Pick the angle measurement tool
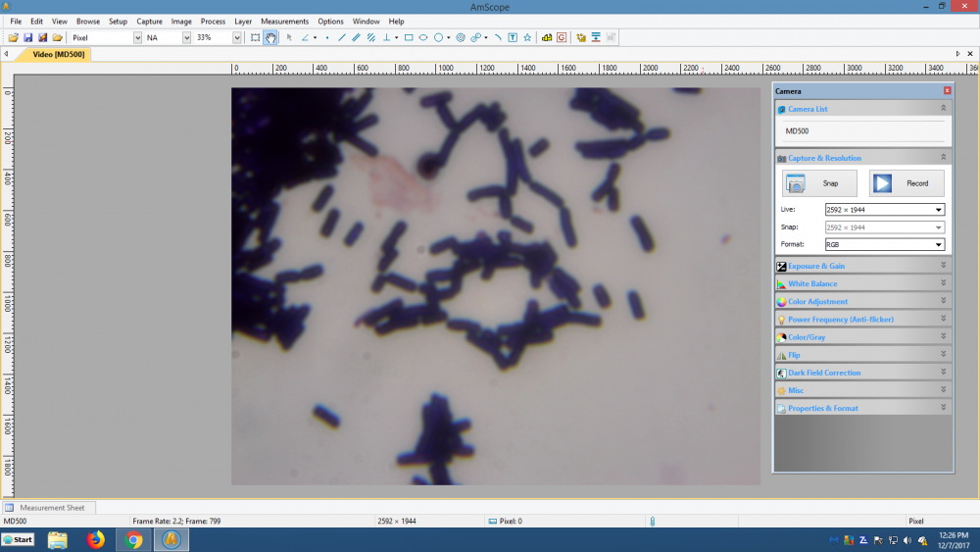This screenshot has height=552, width=980. point(305,37)
